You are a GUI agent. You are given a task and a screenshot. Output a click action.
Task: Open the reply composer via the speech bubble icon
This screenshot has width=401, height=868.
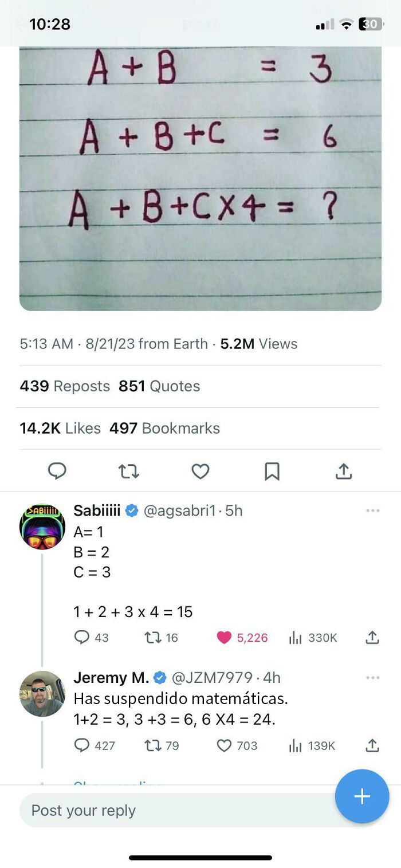(x=57, y=471)
